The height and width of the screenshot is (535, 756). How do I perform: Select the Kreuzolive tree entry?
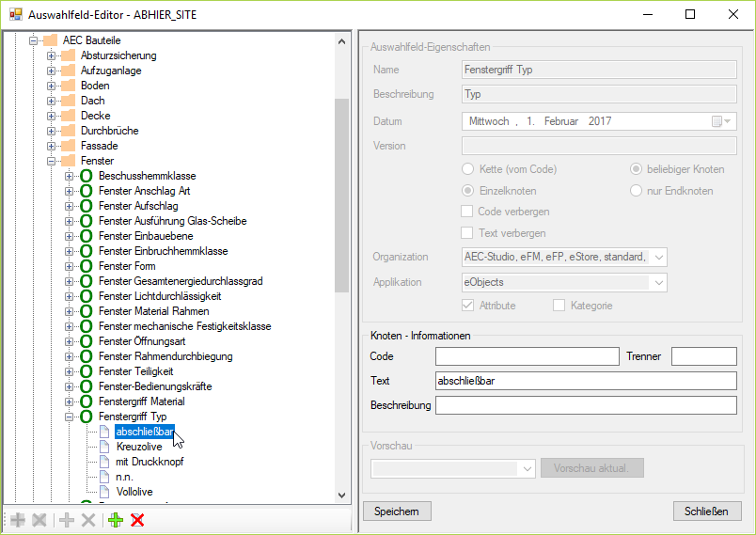coord(139,447)
